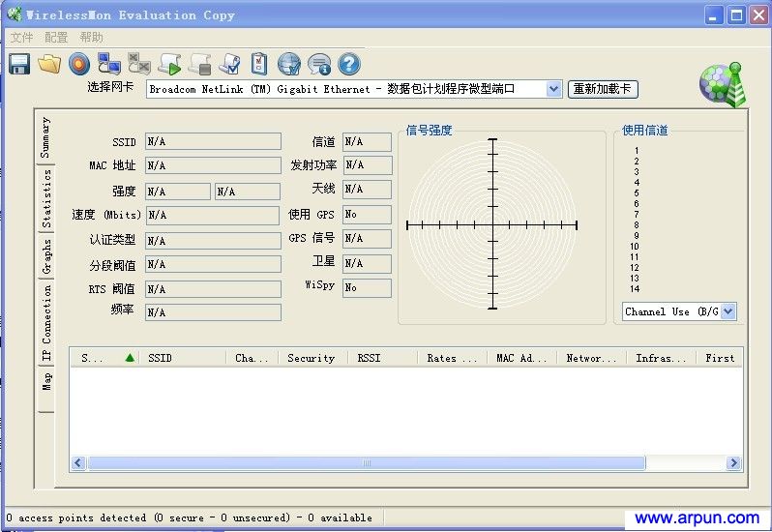Open the 文件 menu
This screenshot has width=772, height=532.
click(x=21, y=37)
